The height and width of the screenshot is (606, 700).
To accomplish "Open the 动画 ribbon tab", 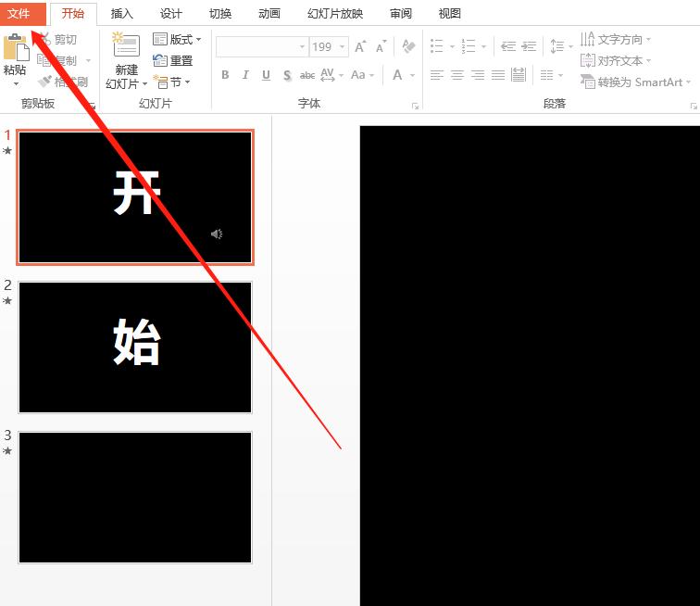I will [x=269, y=14].
